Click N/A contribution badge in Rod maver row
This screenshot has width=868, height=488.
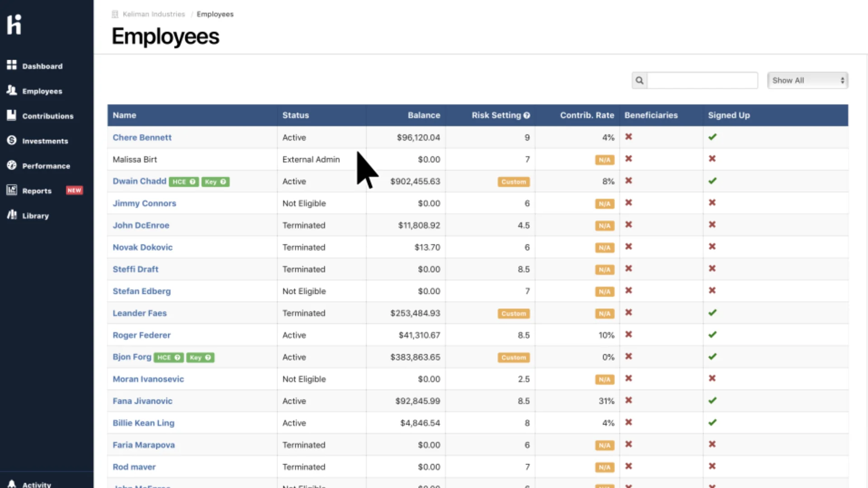point(604,467)
